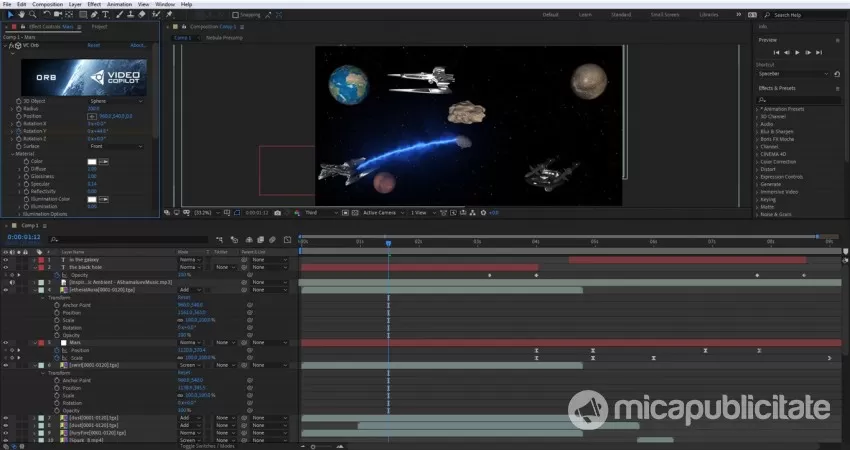850x450 pixels.
Task: Toggle the transparency grid in viewer
Action: (x=355, y=213)
